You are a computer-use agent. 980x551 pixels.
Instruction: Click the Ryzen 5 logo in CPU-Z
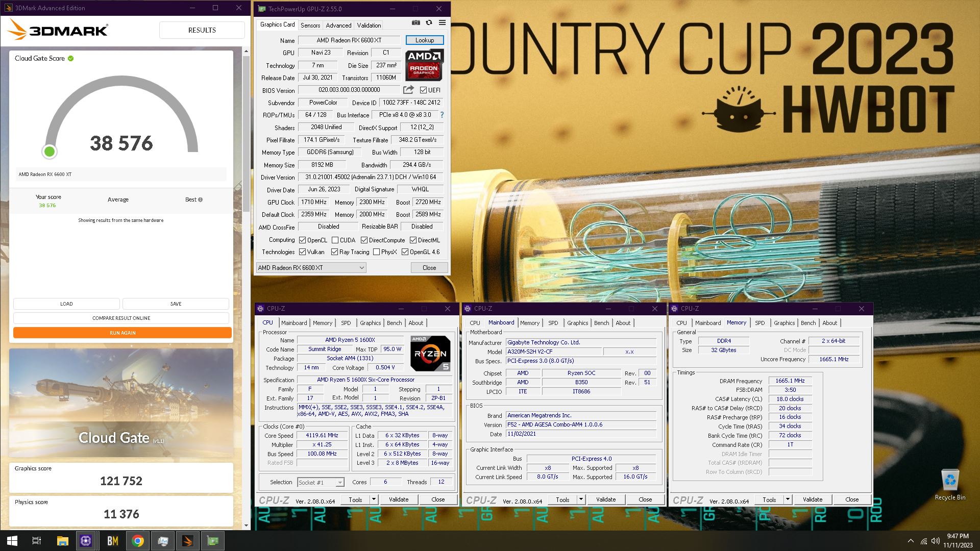click(430, 353)
